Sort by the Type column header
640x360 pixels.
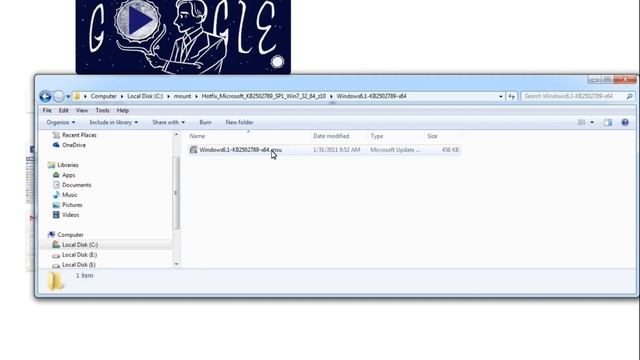click(x=377, y=136)
